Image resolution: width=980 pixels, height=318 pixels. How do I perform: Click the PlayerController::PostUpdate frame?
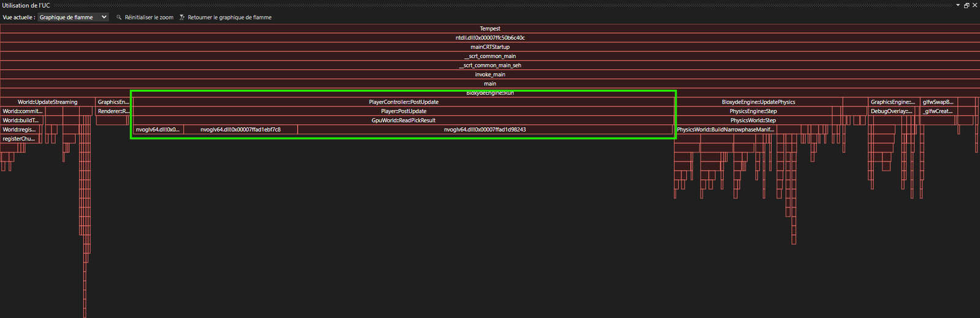point(404,102)
